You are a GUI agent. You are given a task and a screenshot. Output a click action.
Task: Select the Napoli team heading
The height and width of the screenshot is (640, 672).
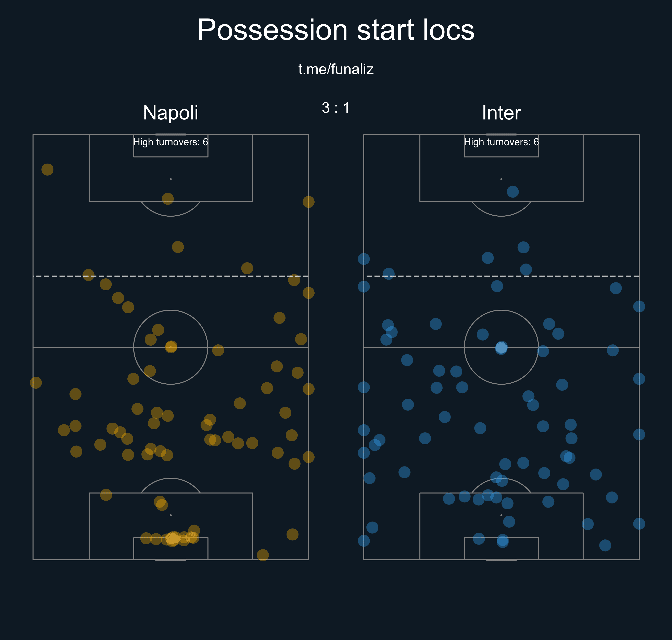click(x=170, y=113)
